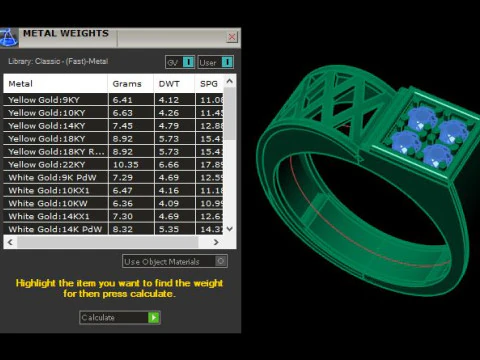Click the Metal Weights scale icon
480x360 pixels.
(x=8, y=37)
